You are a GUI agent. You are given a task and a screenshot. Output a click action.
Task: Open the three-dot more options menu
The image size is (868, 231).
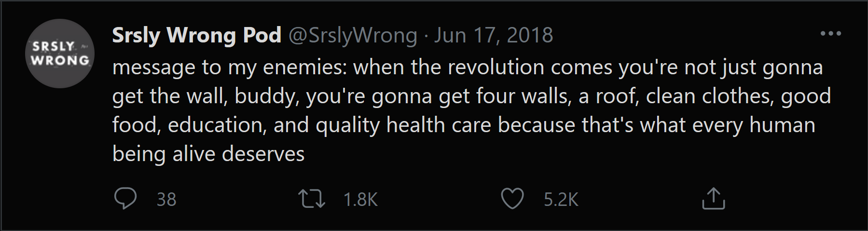tap(830, 34)
